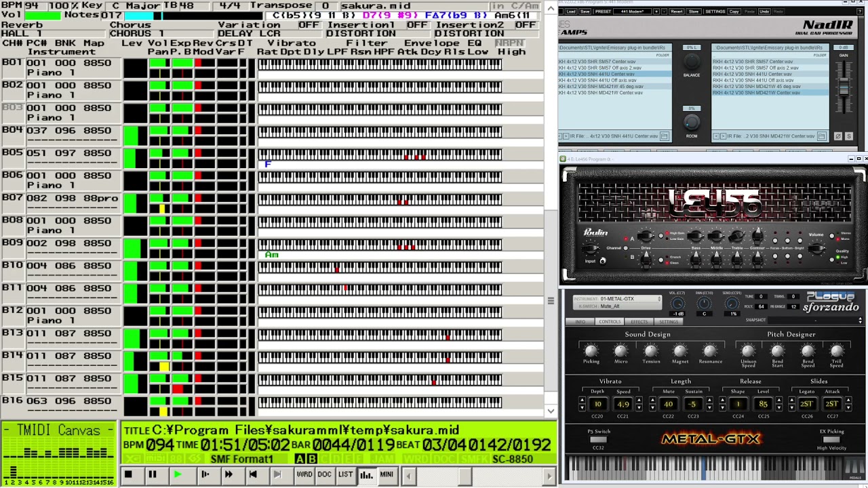
Task: Click the sforzando PAN (CC10) knob
Action: (705, 303)
